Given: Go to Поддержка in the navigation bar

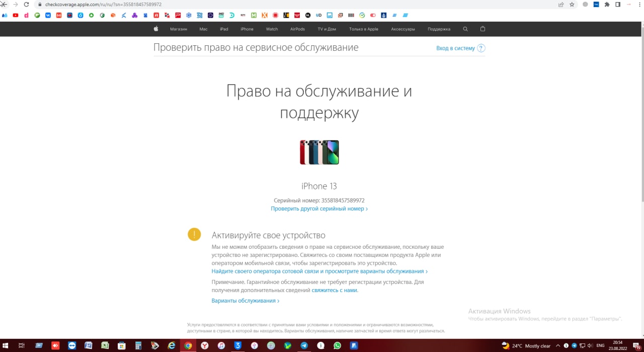Looking at the screenshot, I should [439, 29].
